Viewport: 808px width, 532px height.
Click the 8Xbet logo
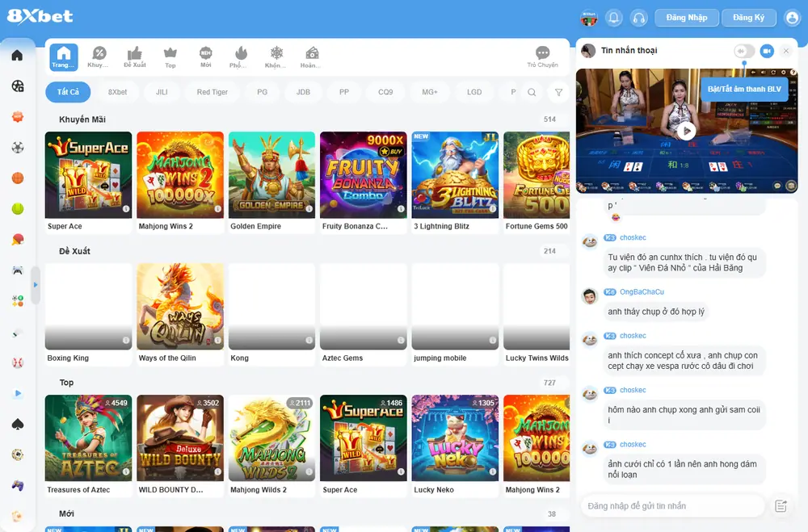click(x=40, y=16)
